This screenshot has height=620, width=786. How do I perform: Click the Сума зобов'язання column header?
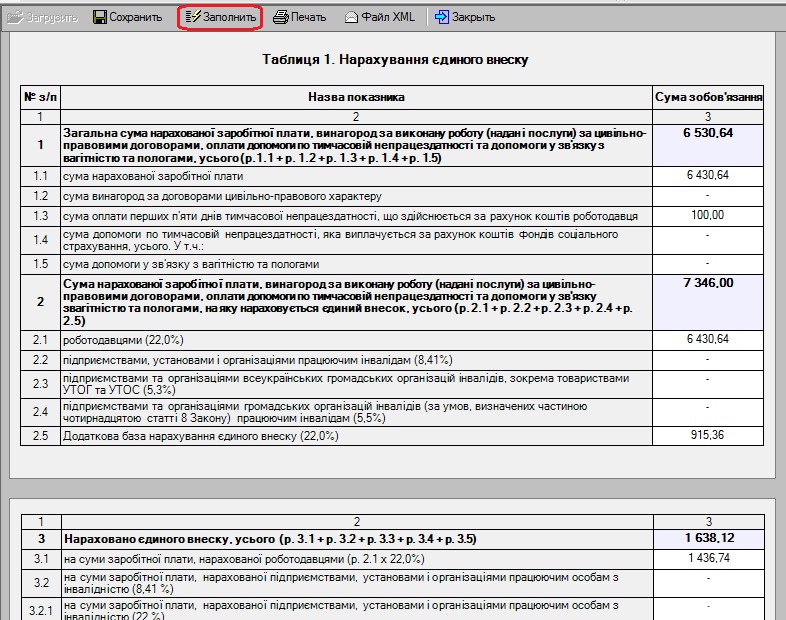[708, 97]
